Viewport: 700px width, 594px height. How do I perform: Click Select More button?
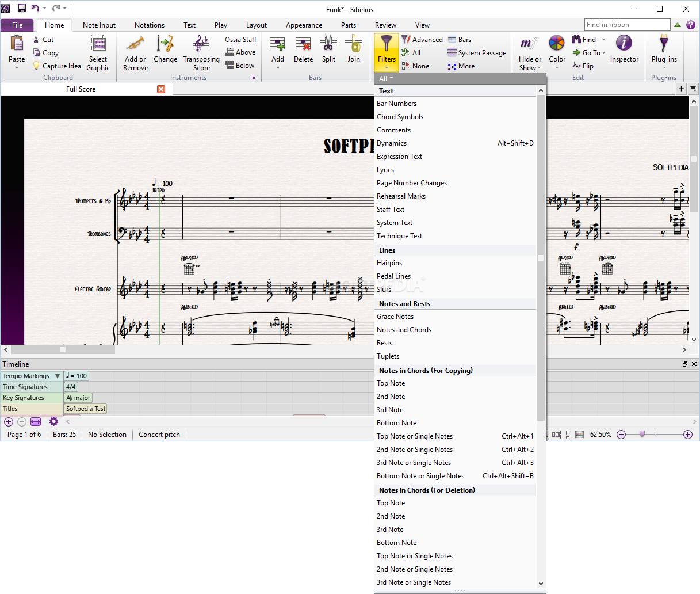click(x=461, y=66)
